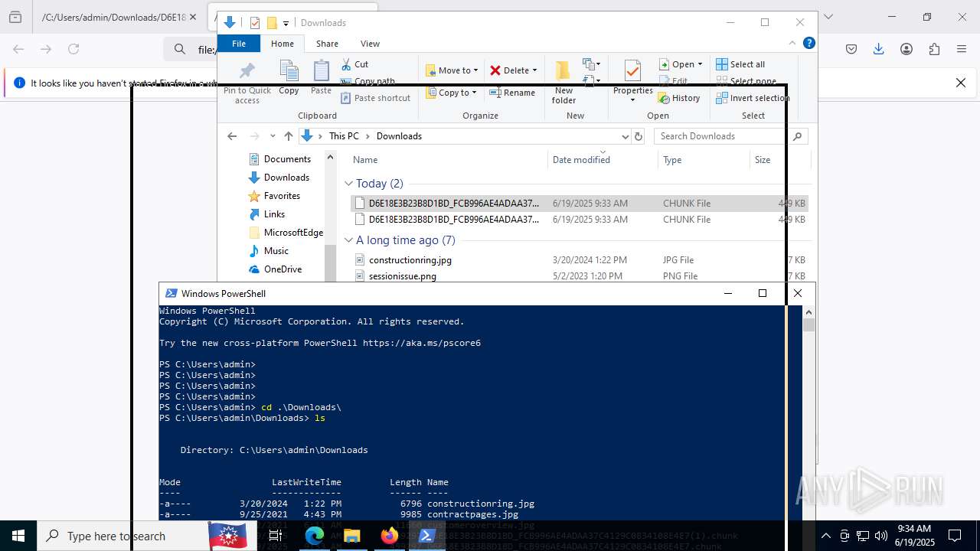Viewport: 980px width, 551px height.
Task: Click the Search Downloads input field
Action: [721, 136]
